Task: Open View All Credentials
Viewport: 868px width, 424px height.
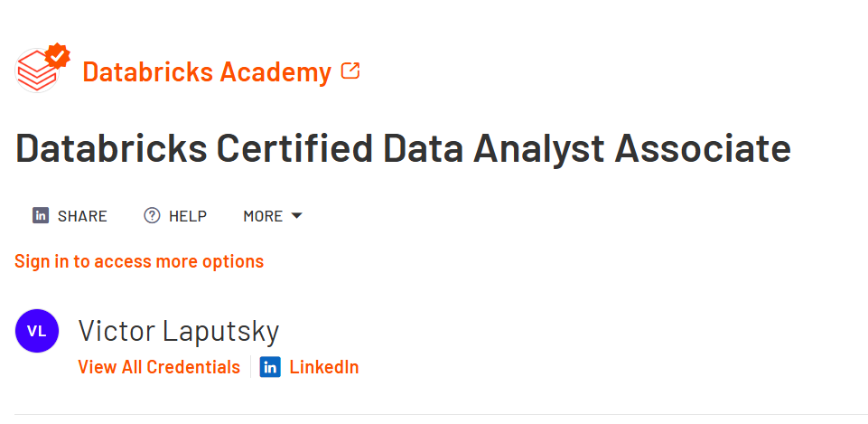Action: pyautogui.click(x=159, y=367)
